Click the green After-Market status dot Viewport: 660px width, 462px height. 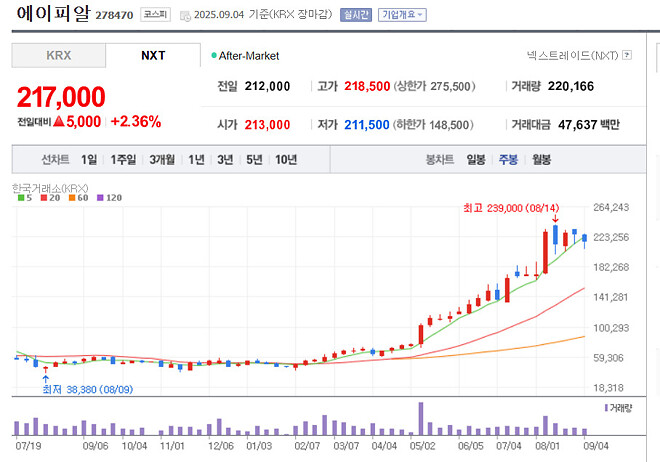point(214,56)
